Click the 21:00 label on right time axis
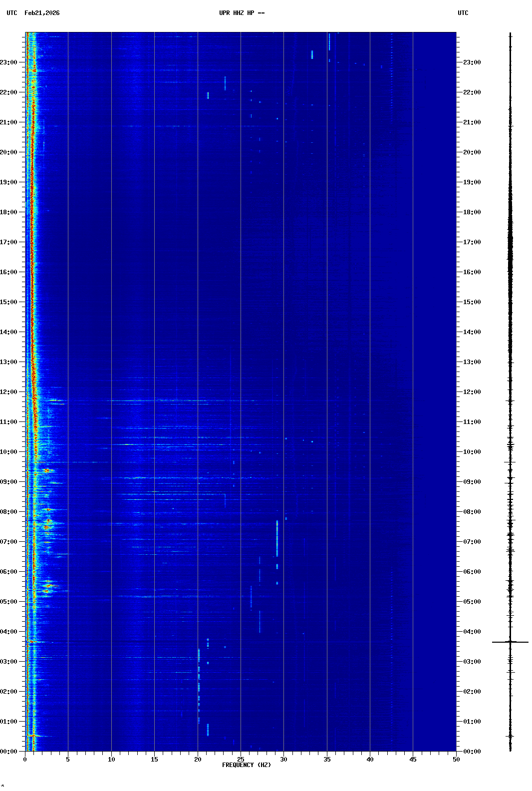The height and width of the screenshot is (791, 532). [x=472, y=122]
